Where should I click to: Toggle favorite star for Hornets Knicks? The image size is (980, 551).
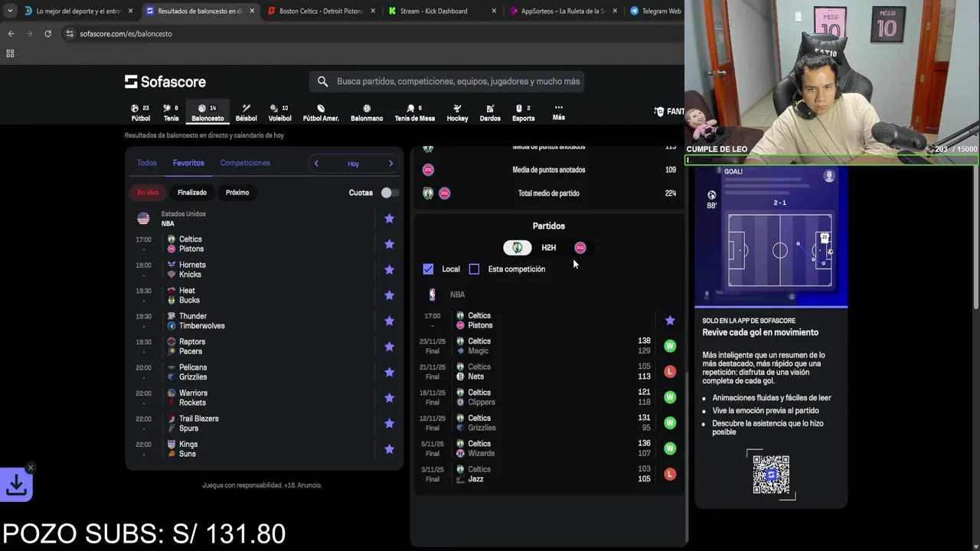coord(389,269)
